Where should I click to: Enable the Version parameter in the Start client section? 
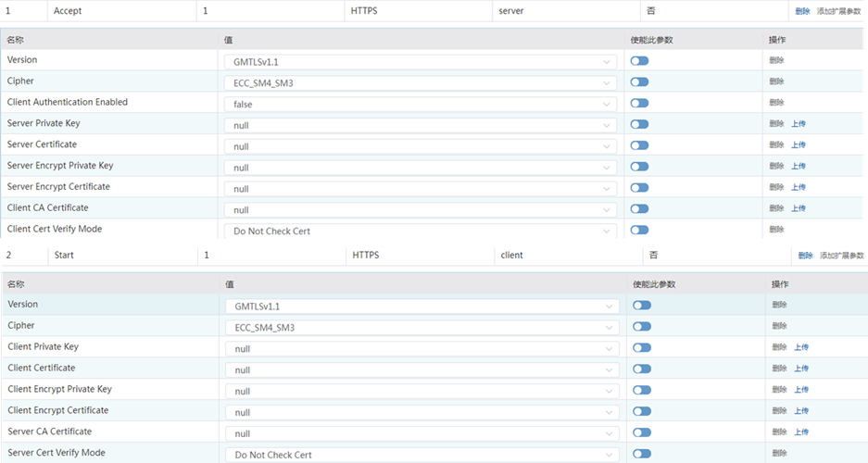click(642, 306)
